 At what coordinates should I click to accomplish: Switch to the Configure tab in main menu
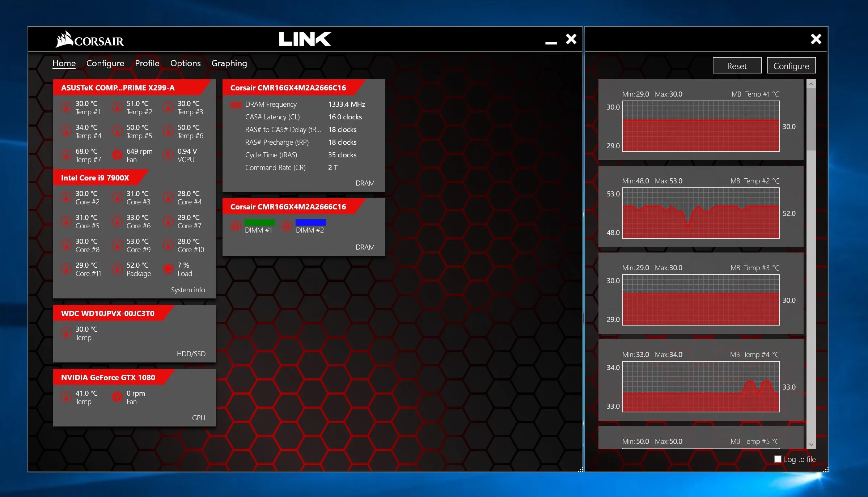[105, 63]
